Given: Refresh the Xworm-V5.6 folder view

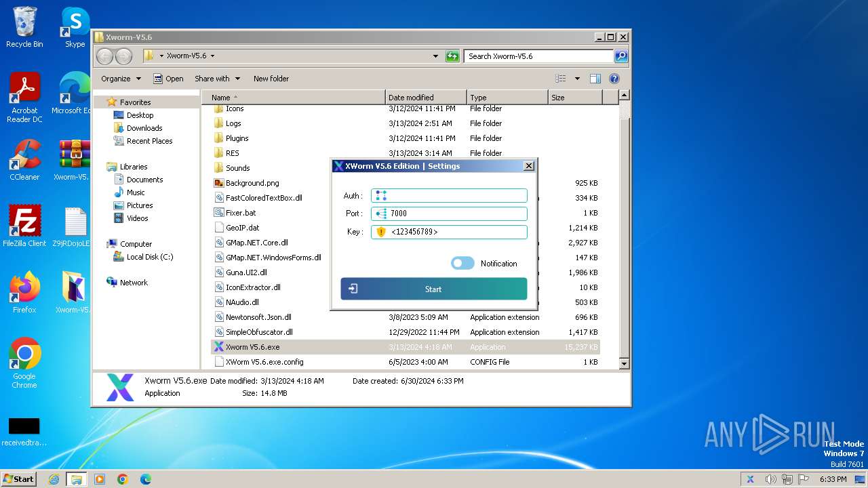Looking at the screenshot, I should (x=452, y=56).
